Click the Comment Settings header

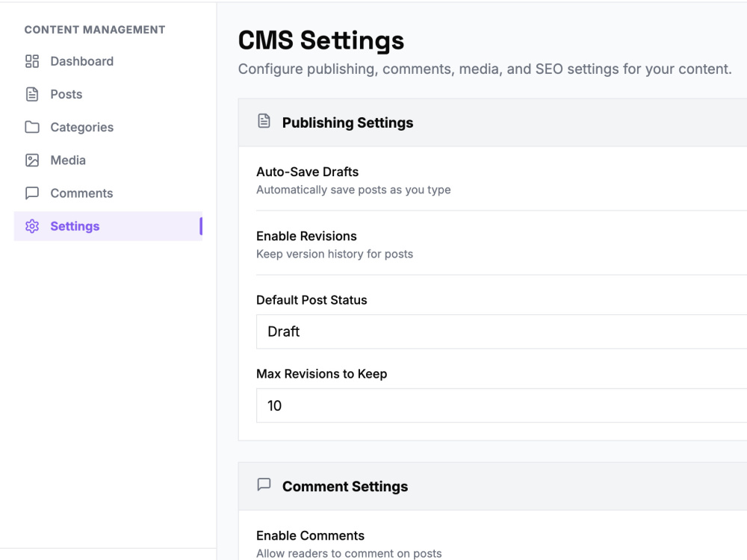pos(345,487)
